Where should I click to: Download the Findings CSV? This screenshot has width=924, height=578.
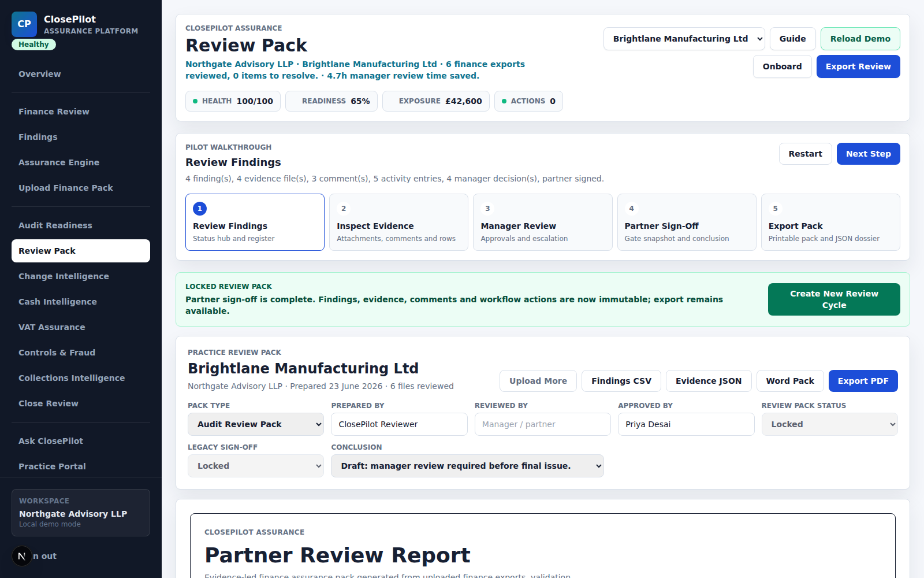pos(621,381)
